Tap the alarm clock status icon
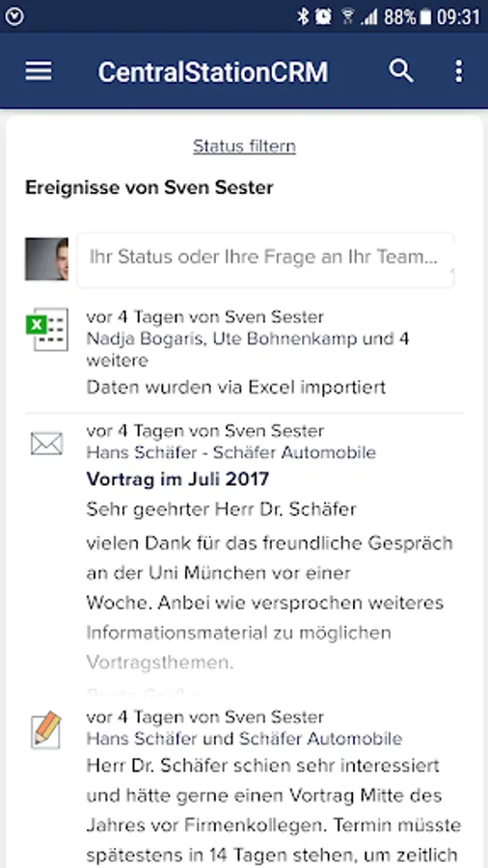Screen dimensions: 488x868 point(323,16)
